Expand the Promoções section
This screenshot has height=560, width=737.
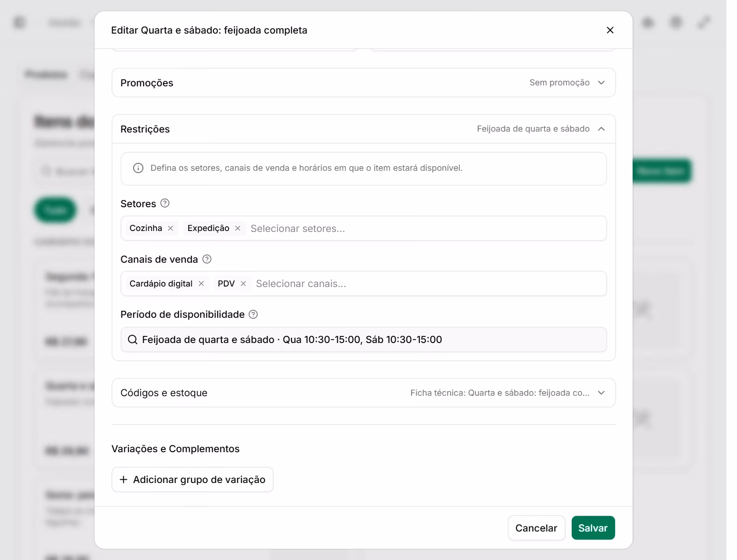click(363, 83)
